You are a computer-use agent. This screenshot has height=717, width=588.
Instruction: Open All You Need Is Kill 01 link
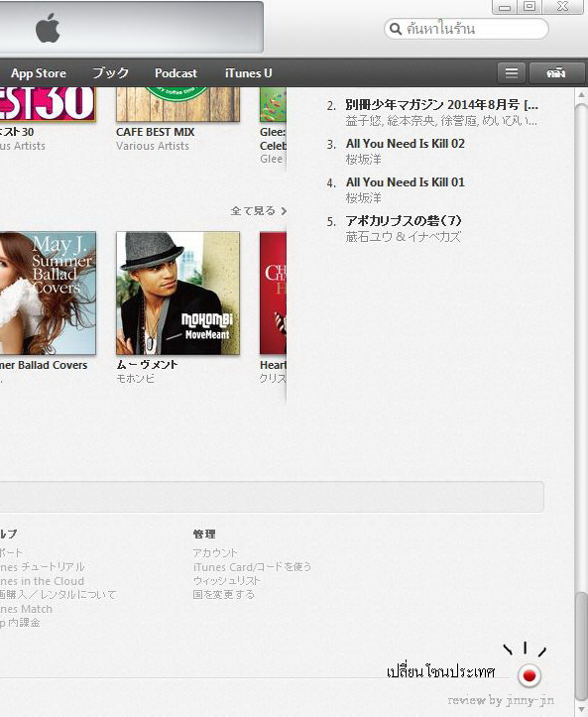tap(406, 182)
